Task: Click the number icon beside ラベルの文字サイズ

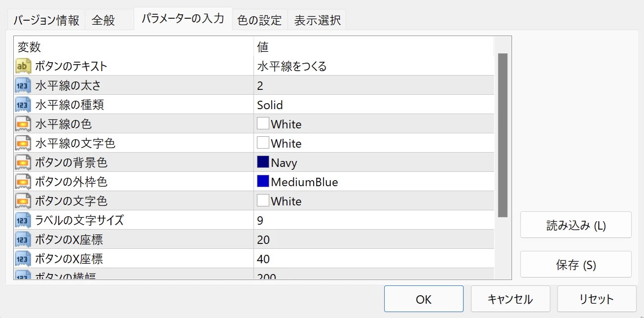Action: [x=23, y=220]
